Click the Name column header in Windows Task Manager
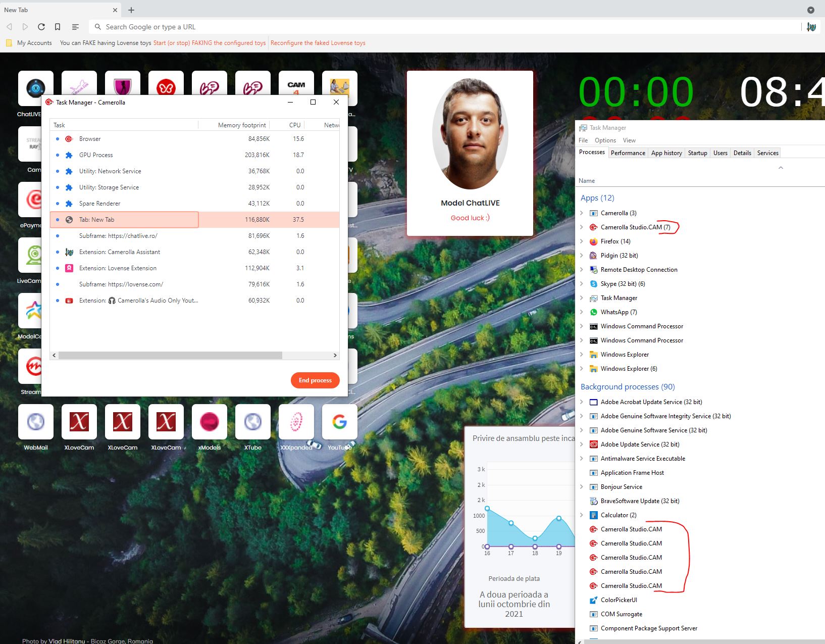825x644 pixels. click(x=587, y=181)
